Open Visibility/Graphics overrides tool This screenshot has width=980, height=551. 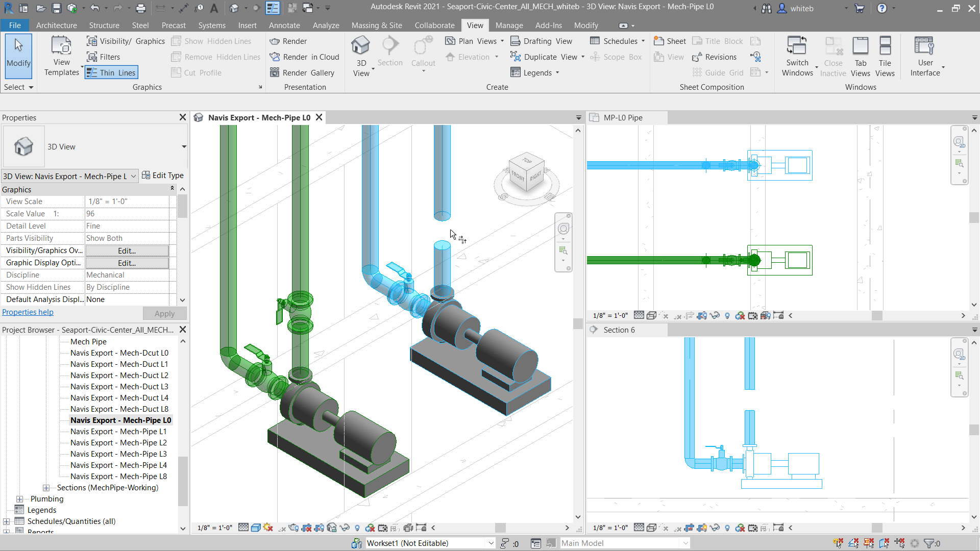[126, 41]
